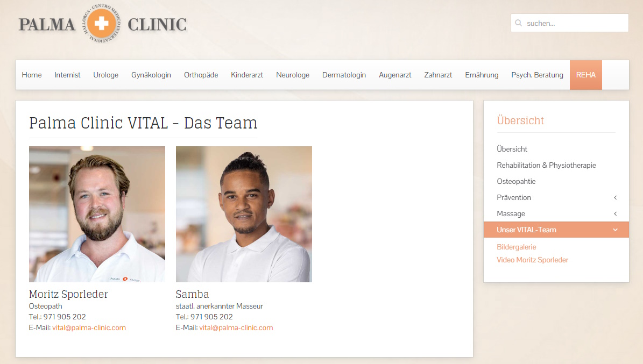
Task: Open Video Moritz Sporleder link
Action: coord(532,260)
